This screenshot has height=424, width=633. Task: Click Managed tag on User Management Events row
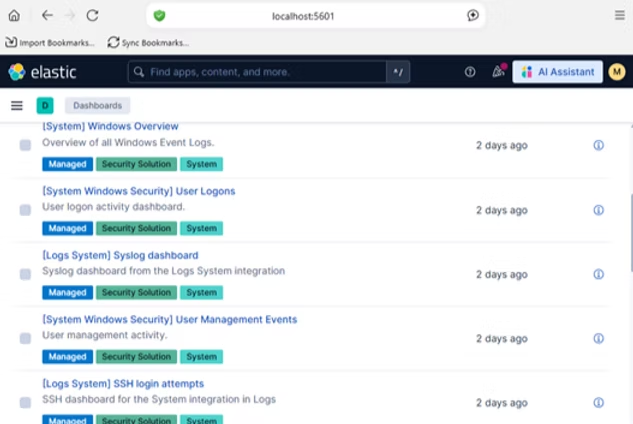[x=67, y=357]
